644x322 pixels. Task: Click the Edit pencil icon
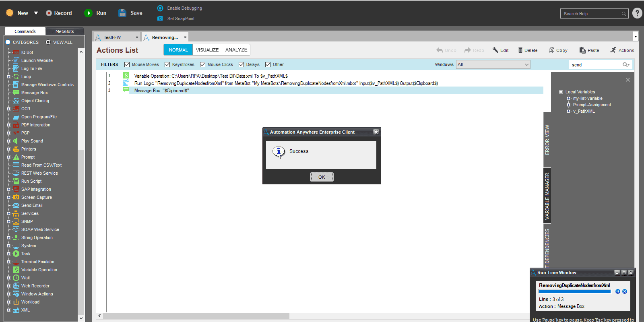point(495,50)
